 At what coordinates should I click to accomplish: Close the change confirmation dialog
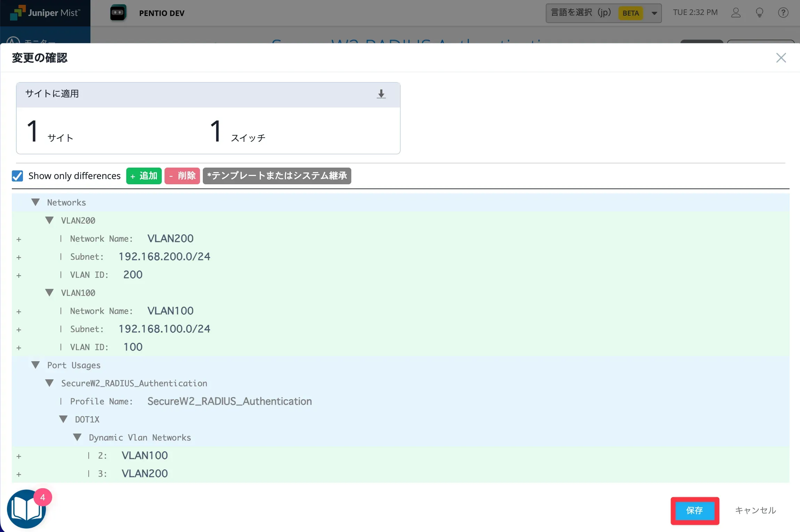tap(781, 58)
